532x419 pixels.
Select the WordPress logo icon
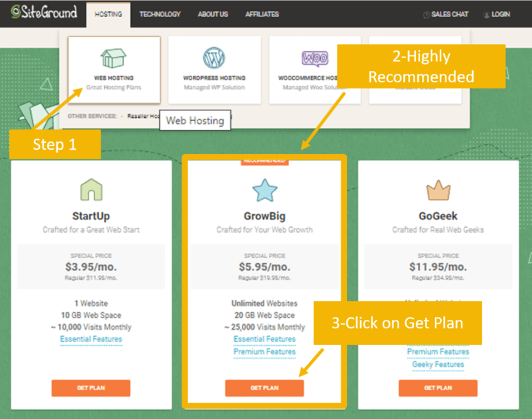pyautogui.click(x=214, y=58)
